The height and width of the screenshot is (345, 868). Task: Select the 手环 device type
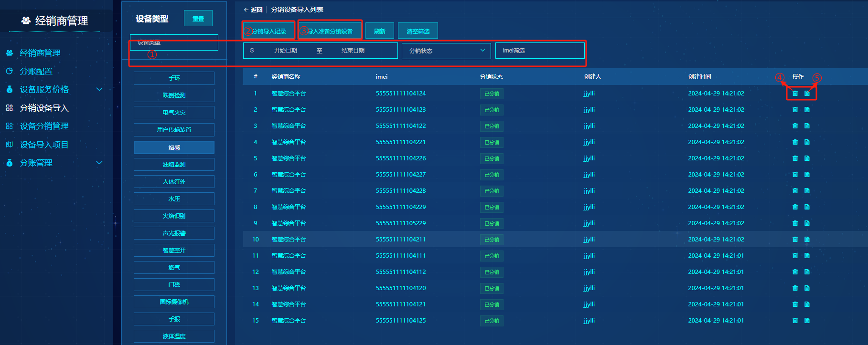pyautogui.click(x=174, y=78)
